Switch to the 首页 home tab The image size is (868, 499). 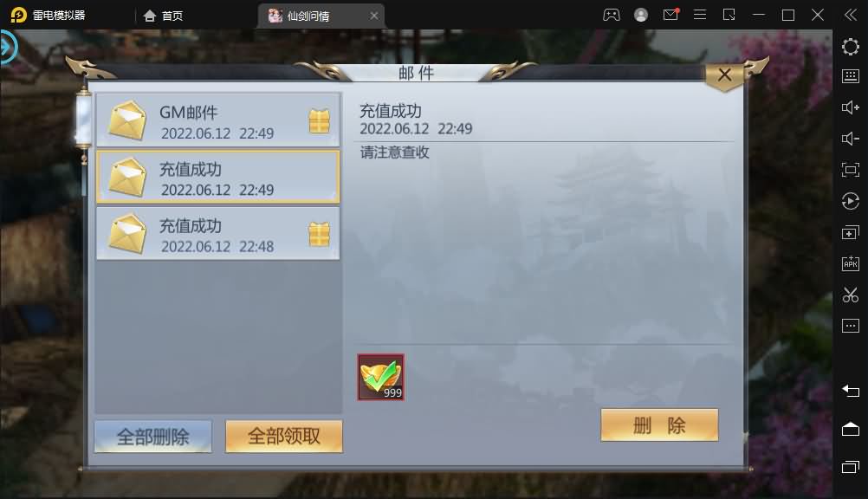(x=164, y=16)
